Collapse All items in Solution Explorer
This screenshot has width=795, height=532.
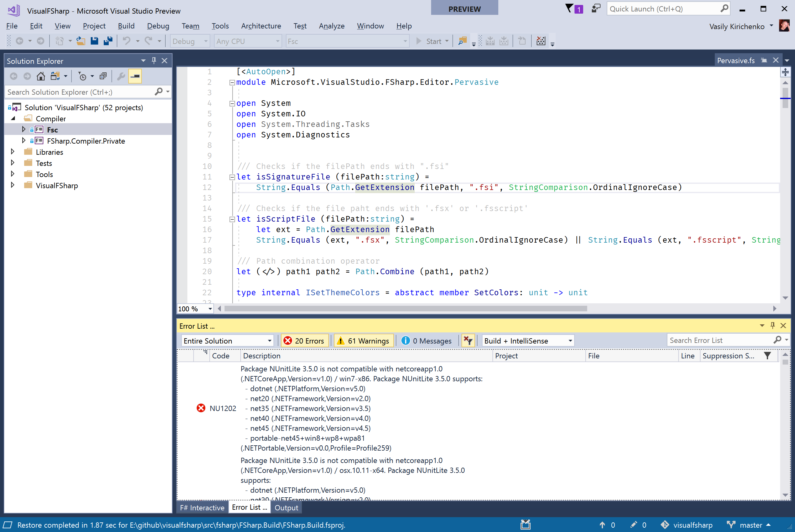[103, 76]
